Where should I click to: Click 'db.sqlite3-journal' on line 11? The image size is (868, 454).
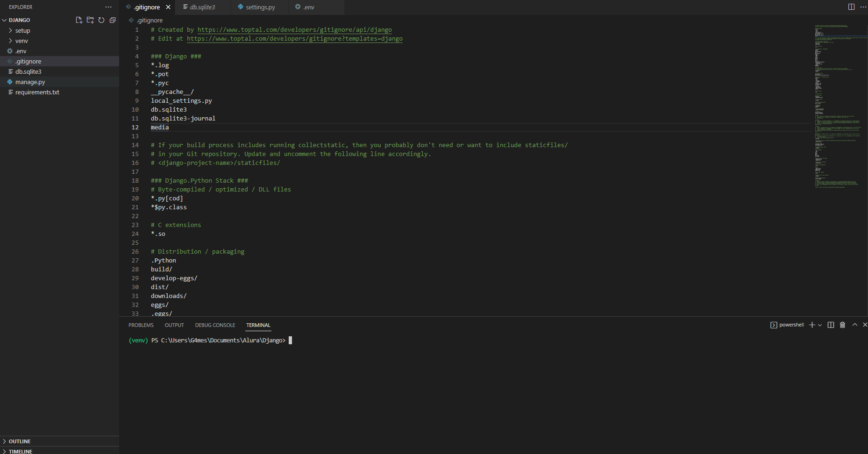[x=183, y=118]
